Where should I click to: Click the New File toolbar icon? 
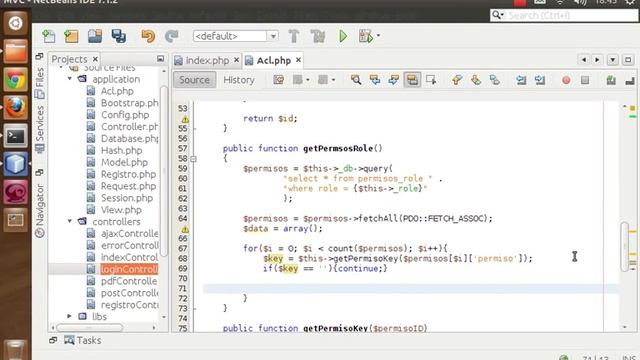tap(49, 36)
